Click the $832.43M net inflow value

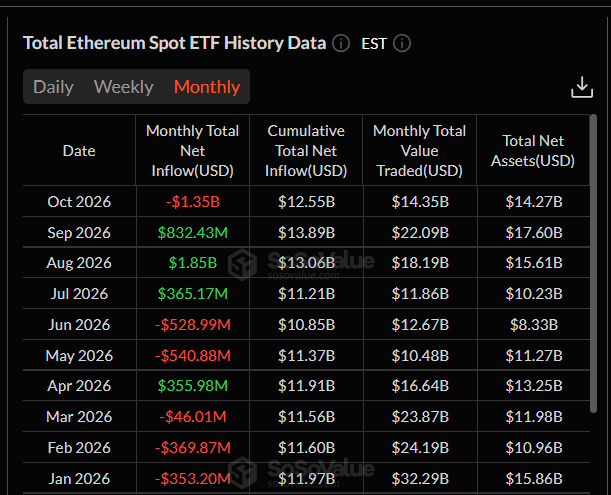[x=192, y=232]
